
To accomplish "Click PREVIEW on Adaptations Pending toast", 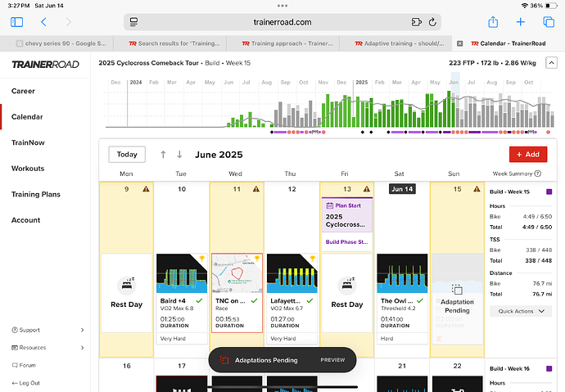I will pyautogui.click(x=332, y=360).
